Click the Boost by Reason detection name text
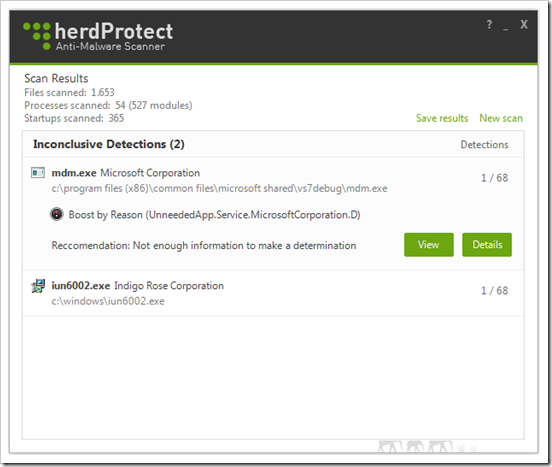 tap(214, 215)
